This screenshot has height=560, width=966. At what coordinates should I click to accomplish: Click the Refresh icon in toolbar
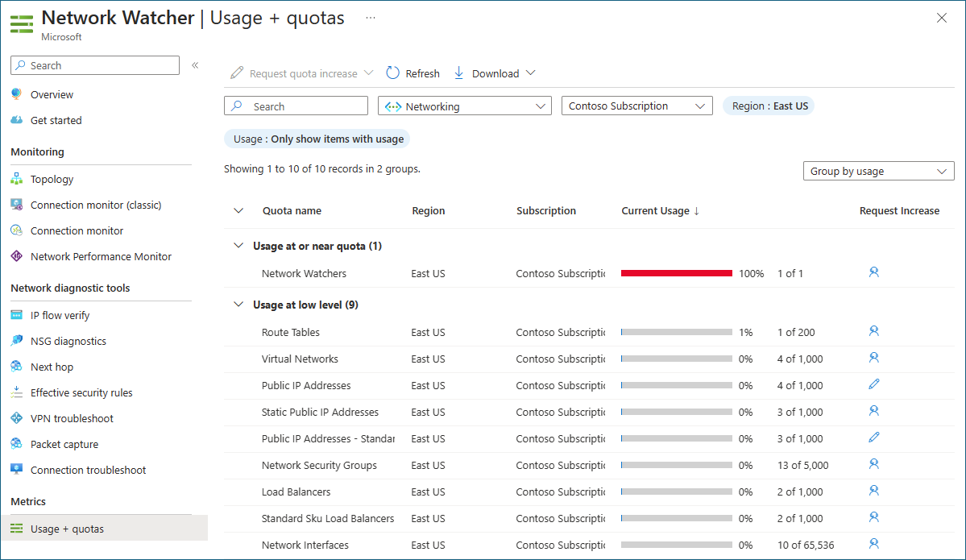tap(393, 73)
